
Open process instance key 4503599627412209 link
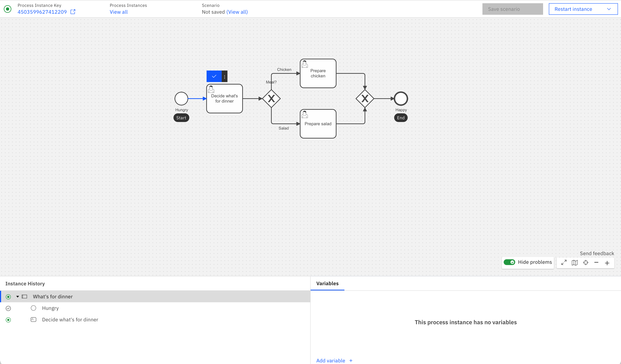point(42,12)
